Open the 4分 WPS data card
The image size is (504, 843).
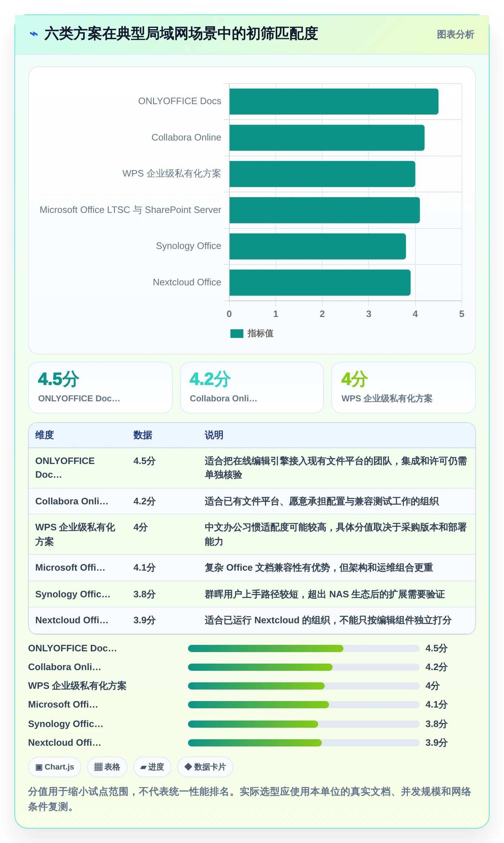click(x=404, y=388)
